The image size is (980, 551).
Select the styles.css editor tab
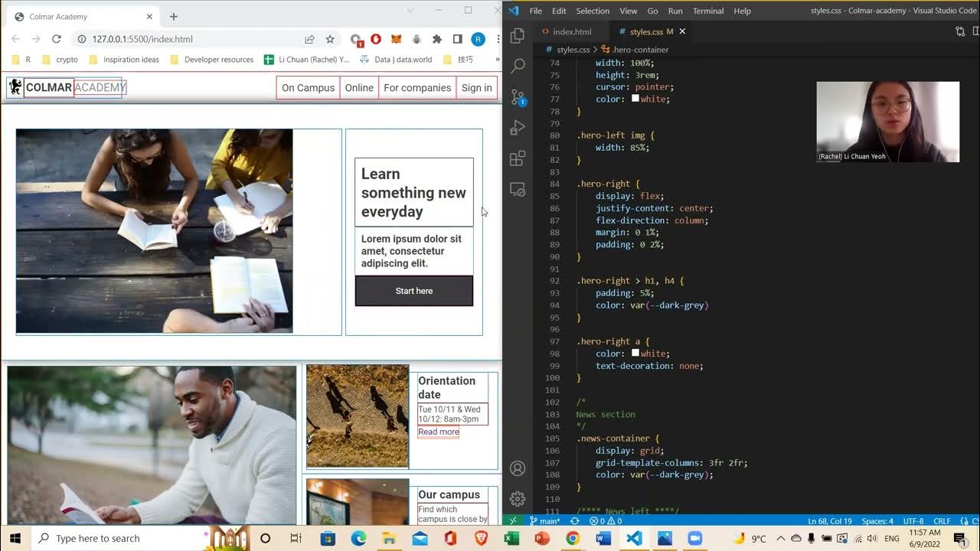(645, 31)
